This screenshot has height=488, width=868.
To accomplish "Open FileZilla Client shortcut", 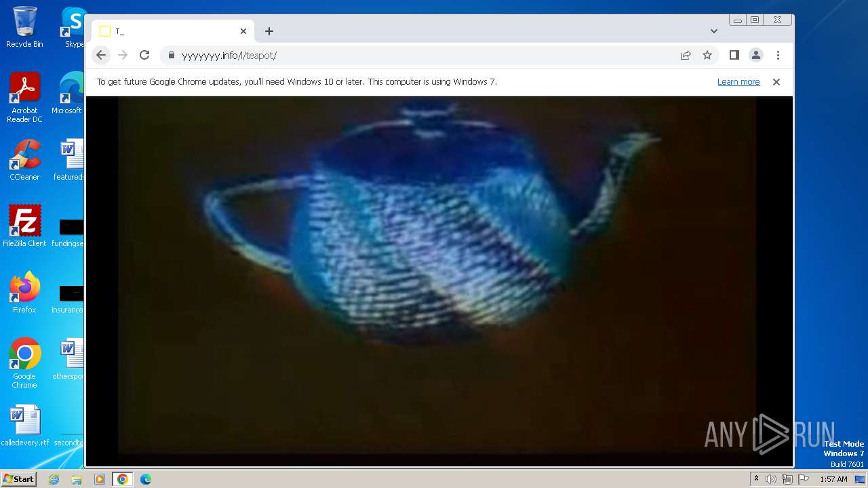I will (24, 226).
